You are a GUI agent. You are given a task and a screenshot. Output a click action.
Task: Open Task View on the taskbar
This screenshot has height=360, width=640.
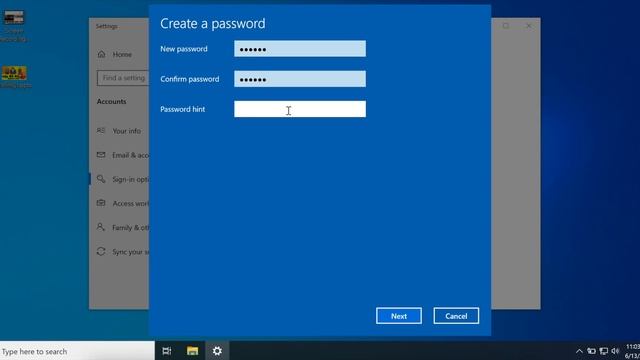point(167,351)
